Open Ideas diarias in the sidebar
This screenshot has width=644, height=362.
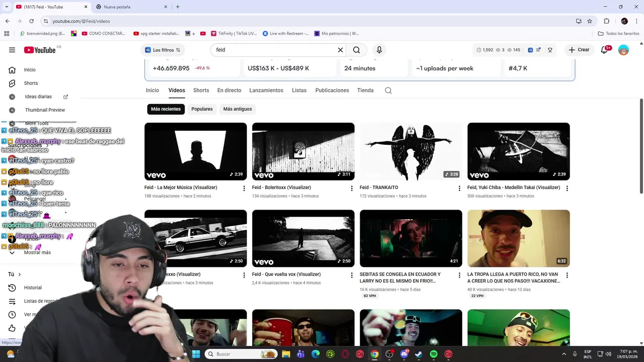pyautogui.click(x=37, y=97)
